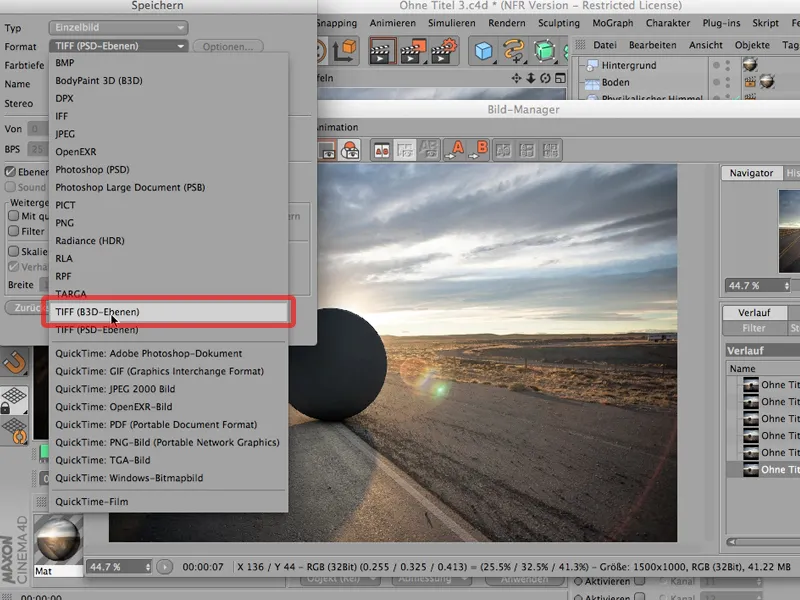This screenshot has width=800, height=600.
Task: Click the Navigator preview thumbnail
Action: tap(789, 231)
